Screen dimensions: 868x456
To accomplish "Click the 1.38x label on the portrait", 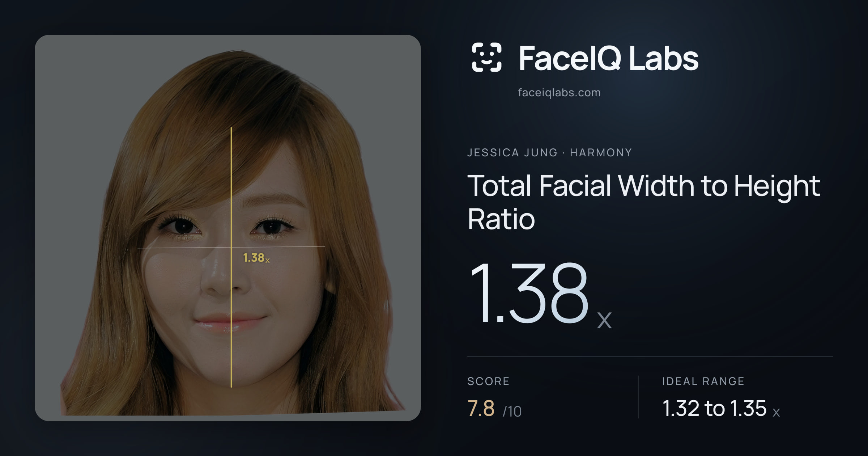I will [x=256, y=258].
